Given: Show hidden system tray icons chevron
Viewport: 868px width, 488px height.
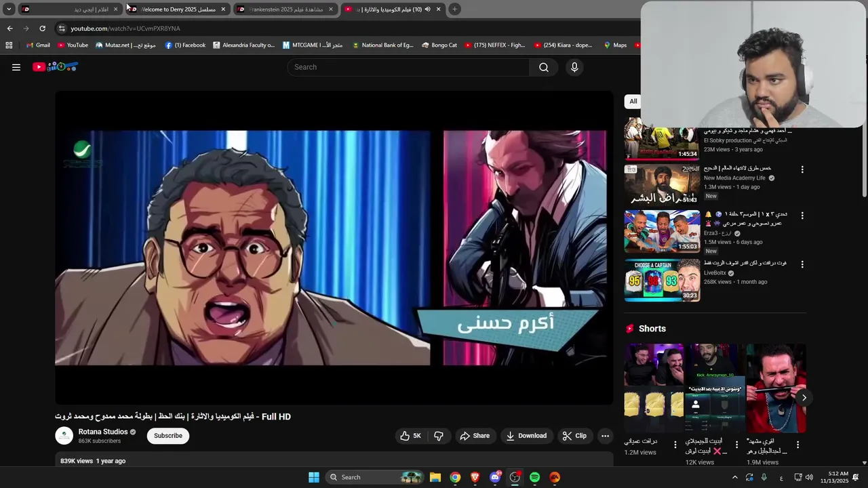Looking at the screenshot, I should (x=734, y=477).
